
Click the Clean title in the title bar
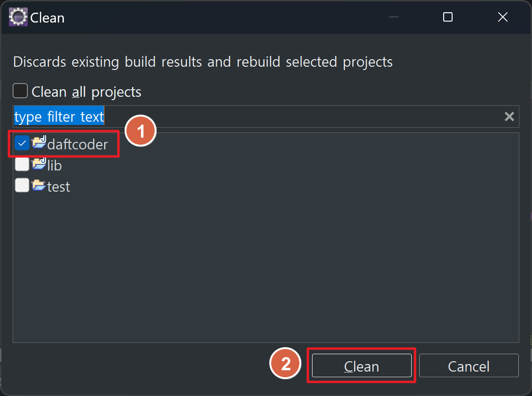point(47,17)
